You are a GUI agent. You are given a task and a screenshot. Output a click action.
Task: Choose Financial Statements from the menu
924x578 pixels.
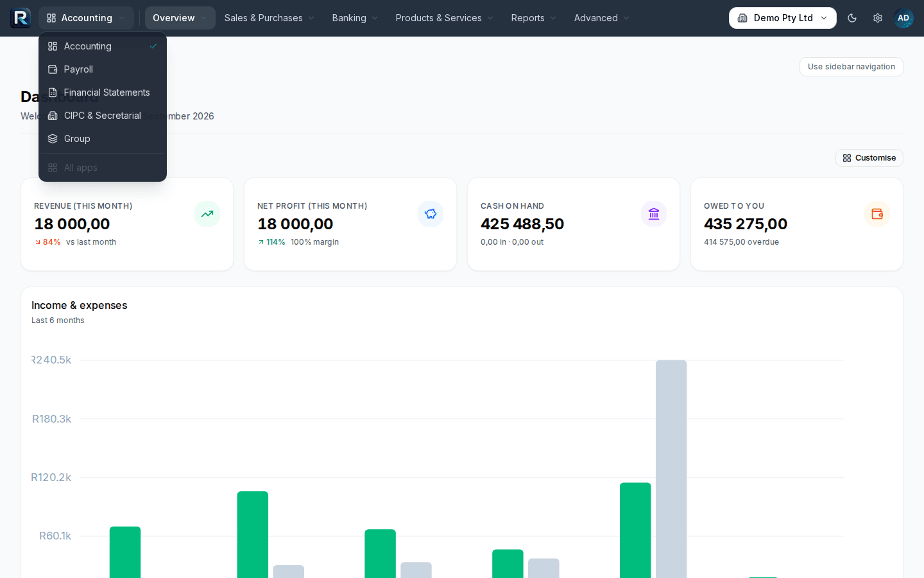point(103,92)
